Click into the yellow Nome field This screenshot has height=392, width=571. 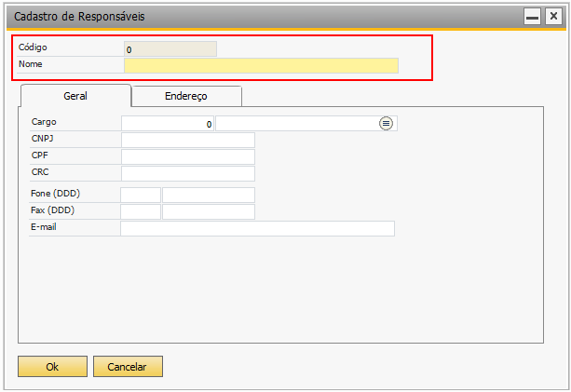(261, 65)
